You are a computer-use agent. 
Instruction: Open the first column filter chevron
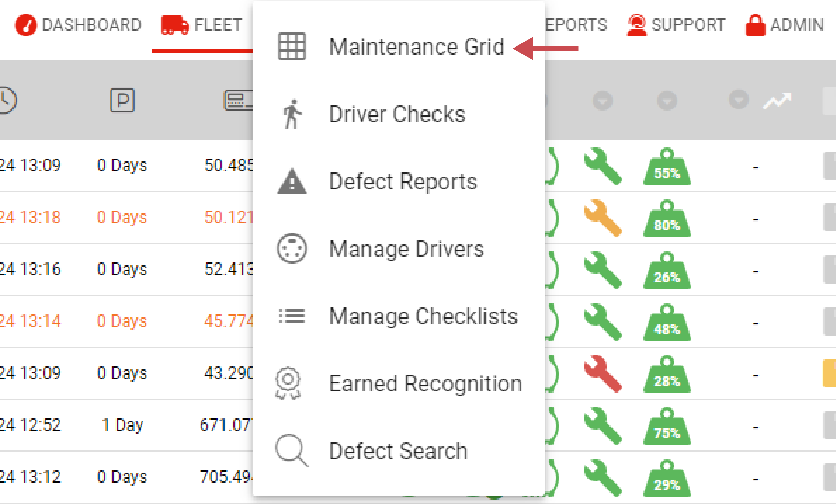[603, 101]
